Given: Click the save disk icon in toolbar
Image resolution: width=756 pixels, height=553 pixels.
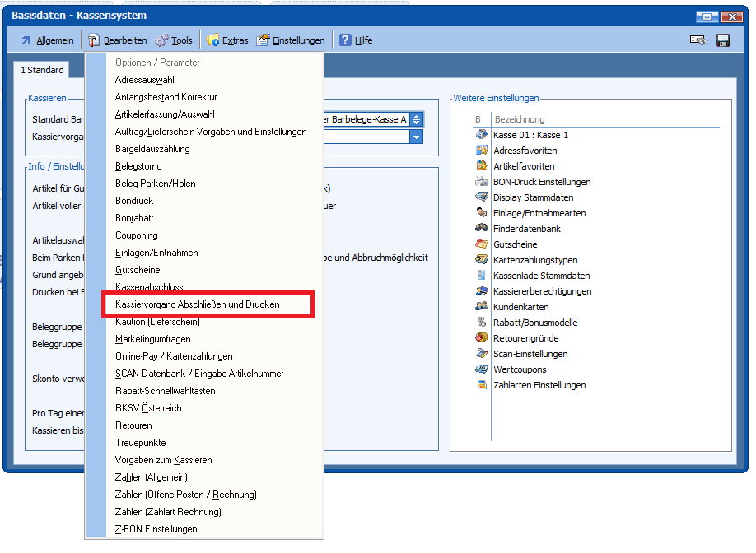Looking at the screenshot, I should (x=723, y=40).
